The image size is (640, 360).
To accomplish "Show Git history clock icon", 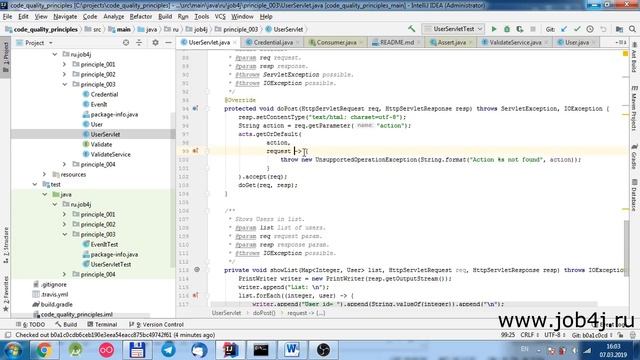I will click(590, 29).
